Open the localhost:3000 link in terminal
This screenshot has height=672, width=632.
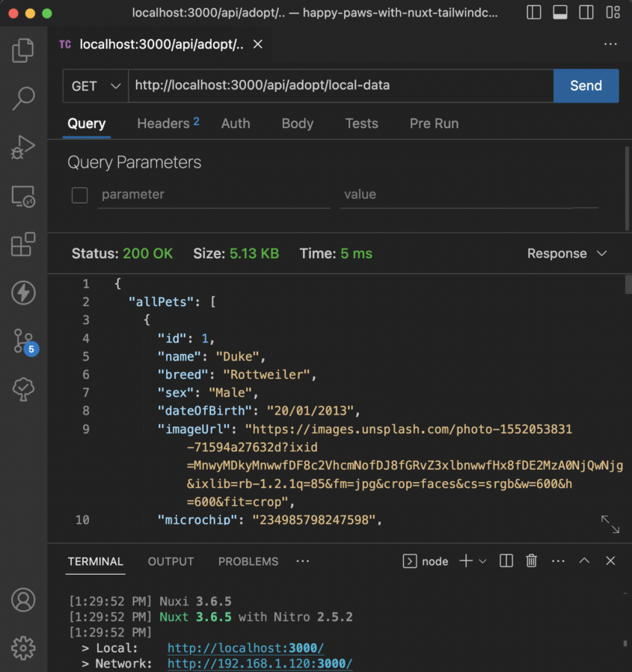(x=246, y=648)
